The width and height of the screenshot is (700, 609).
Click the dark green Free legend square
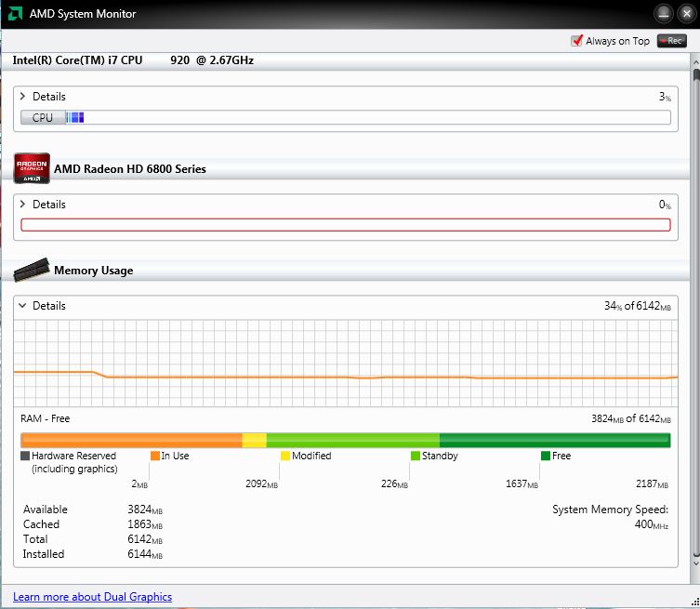[x=545, y=456]
